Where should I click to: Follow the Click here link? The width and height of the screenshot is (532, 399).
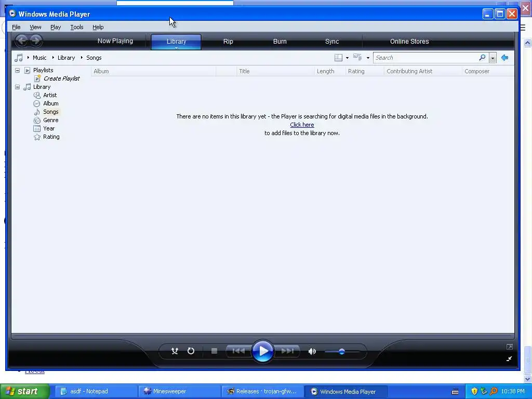tap(302, 125)
